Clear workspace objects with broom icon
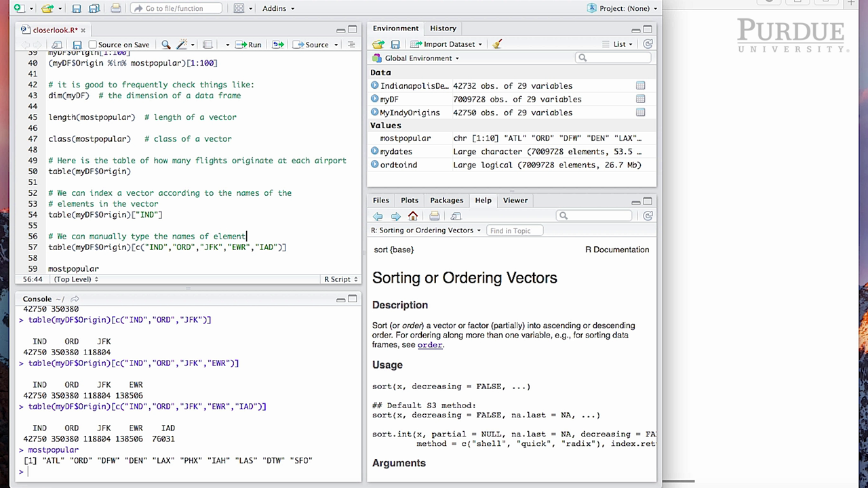868x488 pixels. coord(498,44)
